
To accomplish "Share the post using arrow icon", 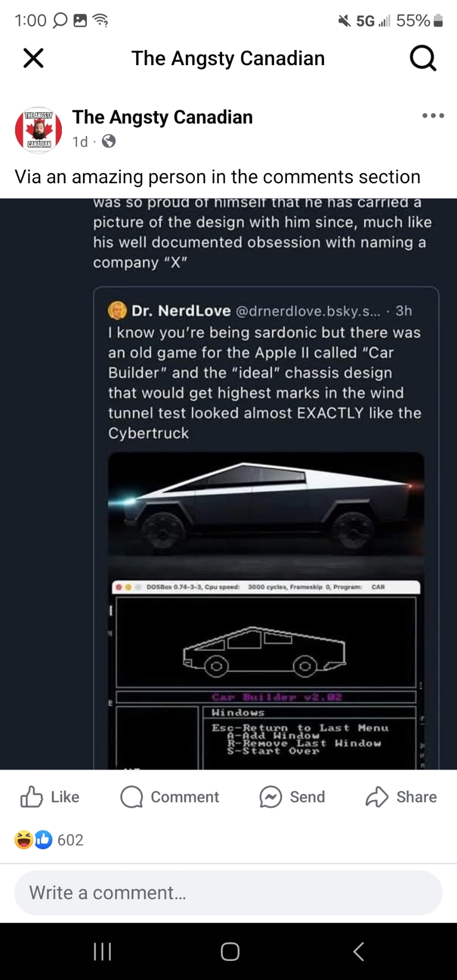I will coord(401,797).
